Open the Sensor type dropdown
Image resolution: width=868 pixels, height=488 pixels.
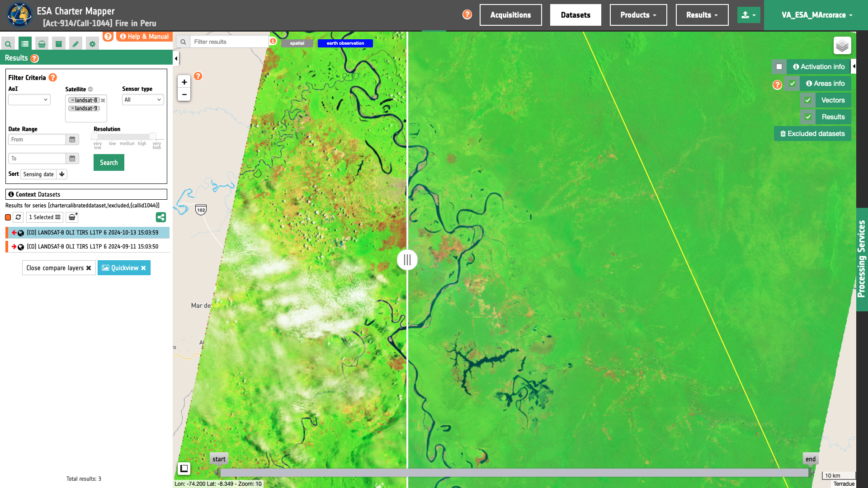click(143, 100)
